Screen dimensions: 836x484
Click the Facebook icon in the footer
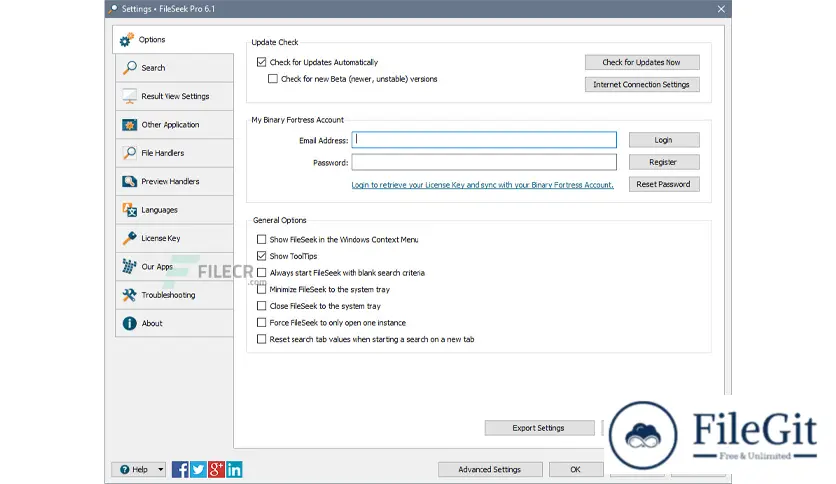(180, 469)
